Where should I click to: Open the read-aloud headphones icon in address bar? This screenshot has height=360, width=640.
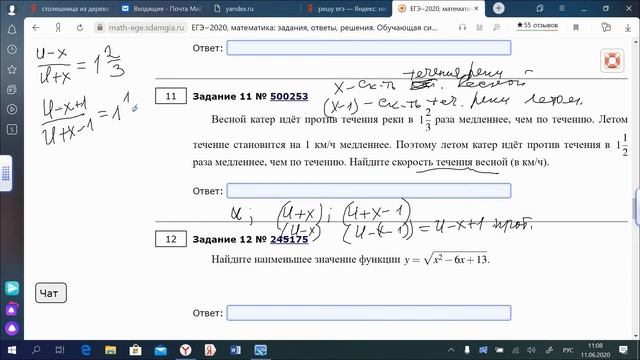462,27
